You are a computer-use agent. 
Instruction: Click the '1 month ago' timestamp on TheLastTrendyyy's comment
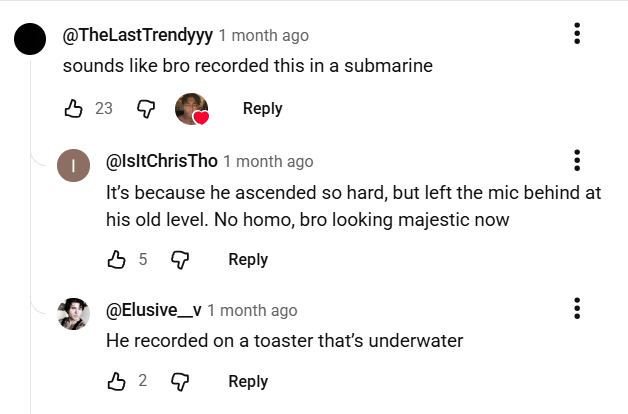point(263,35)
